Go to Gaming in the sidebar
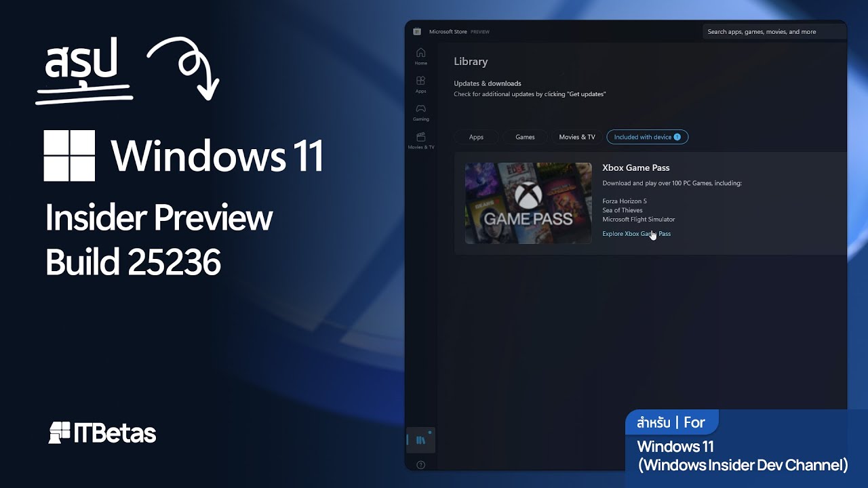 (x=420, y=113)
